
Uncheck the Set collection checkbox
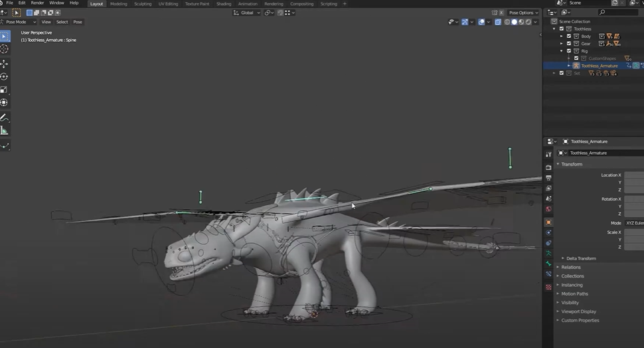pos(562,73)
